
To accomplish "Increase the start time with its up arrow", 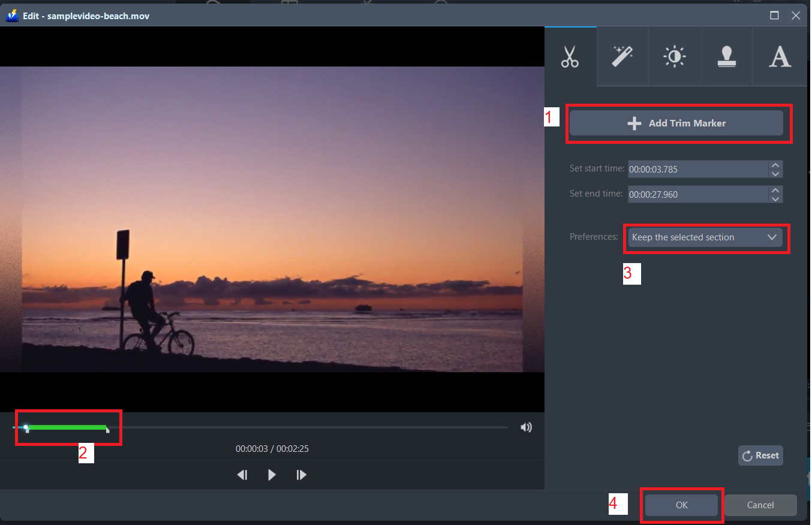I will (x=775, y=165).
